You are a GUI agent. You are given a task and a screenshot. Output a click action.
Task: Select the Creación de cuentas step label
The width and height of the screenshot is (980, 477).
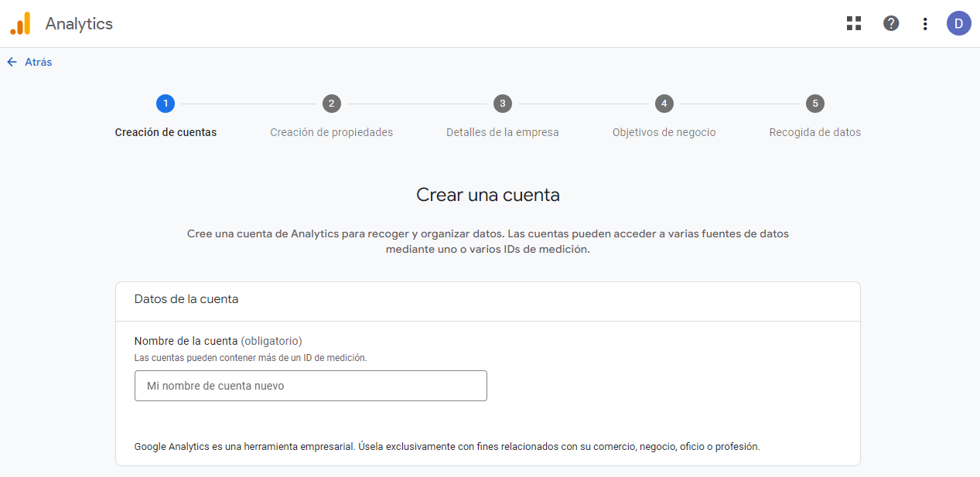coord(165,132)
